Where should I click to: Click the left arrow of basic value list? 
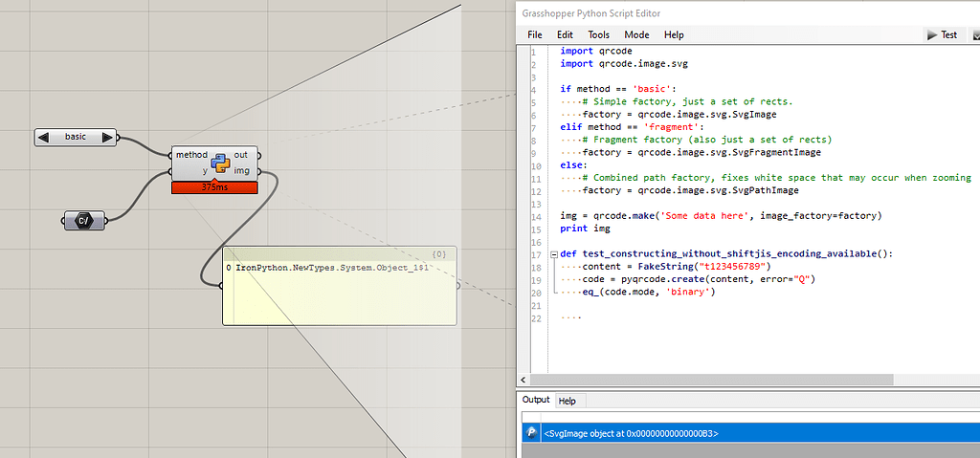[x=43, y=137]
